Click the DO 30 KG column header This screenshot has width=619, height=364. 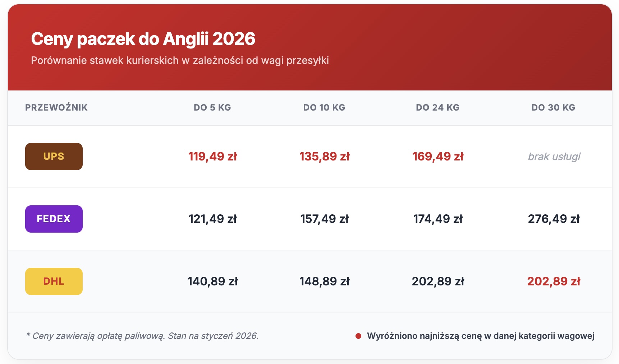(553, 107)
